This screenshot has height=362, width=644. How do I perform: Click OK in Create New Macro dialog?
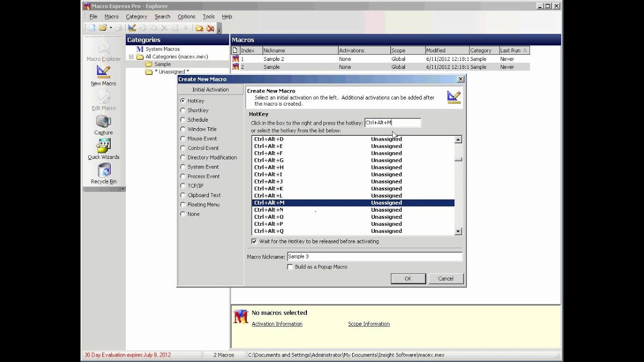(408, 279)
